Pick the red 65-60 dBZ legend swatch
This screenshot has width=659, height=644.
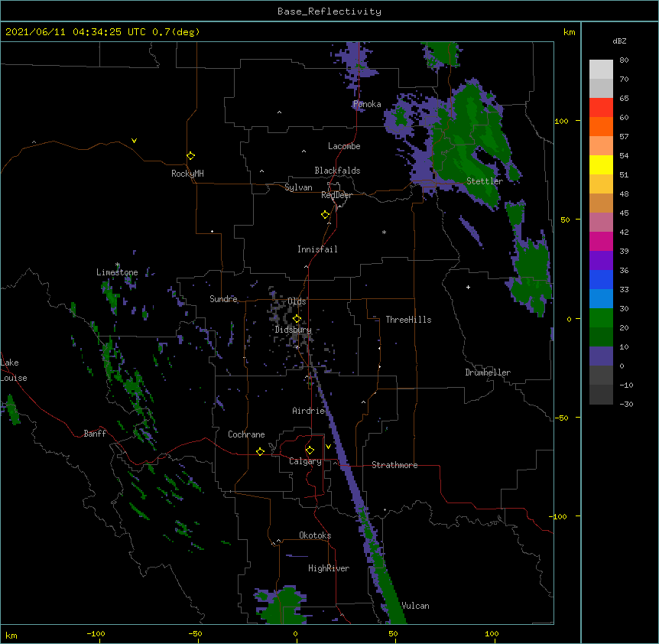601,107
